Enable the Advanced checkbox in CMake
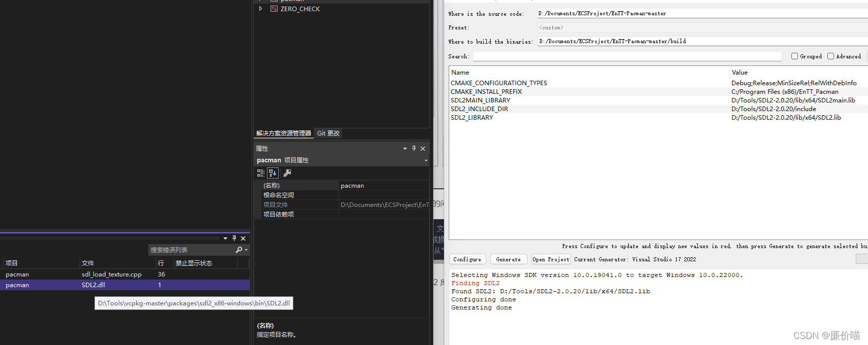The height and width of the screenshot is (345, 868). tap(831, 56)
